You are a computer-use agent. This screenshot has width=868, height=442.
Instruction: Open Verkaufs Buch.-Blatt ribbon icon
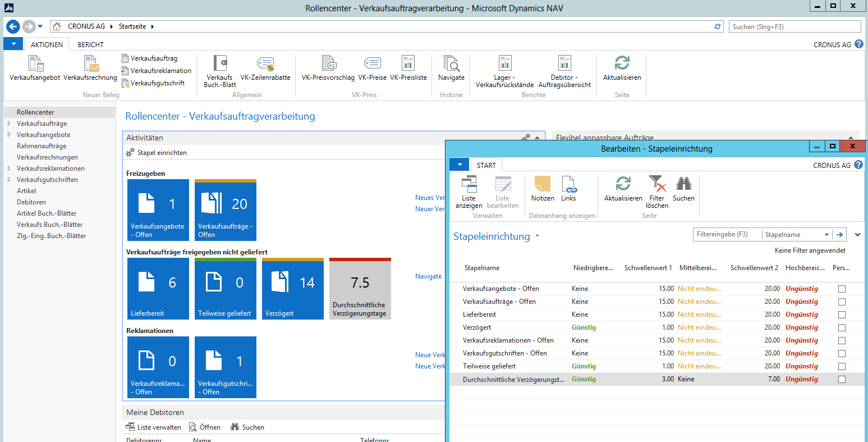220,71
